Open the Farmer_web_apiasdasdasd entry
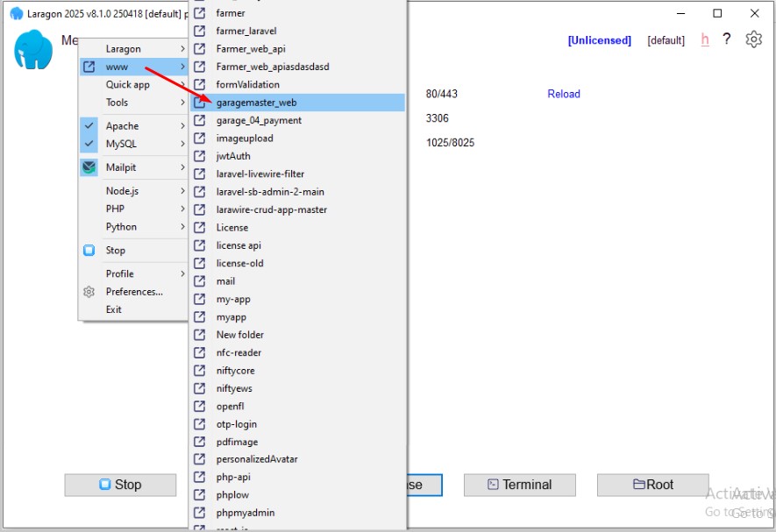The width and height of the screenshot is (776, 532). (297, 67)
